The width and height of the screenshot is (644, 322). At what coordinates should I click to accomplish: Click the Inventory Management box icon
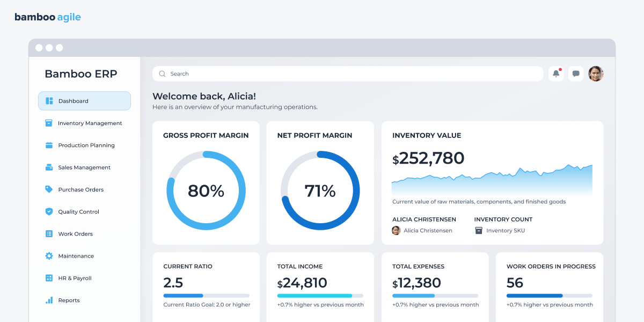tap(49, 123)
